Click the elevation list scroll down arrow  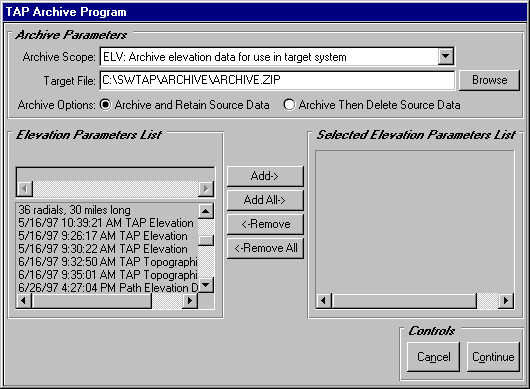point(206,285)
